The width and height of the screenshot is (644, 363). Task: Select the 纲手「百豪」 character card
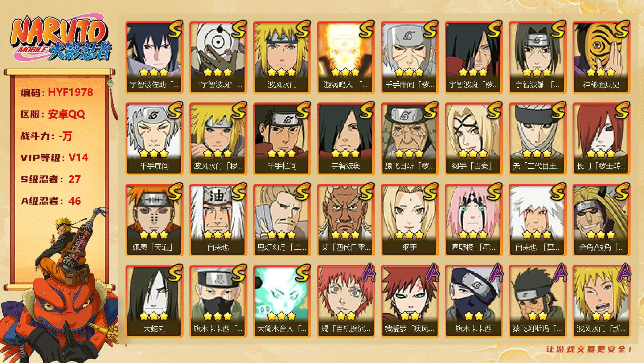473,139
